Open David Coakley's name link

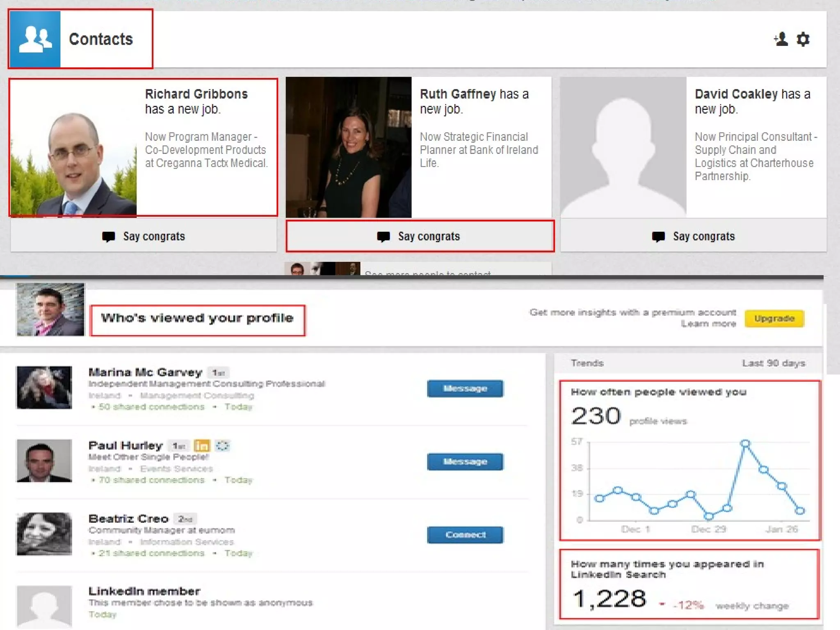pyautogui.click(x=736, y=94)
